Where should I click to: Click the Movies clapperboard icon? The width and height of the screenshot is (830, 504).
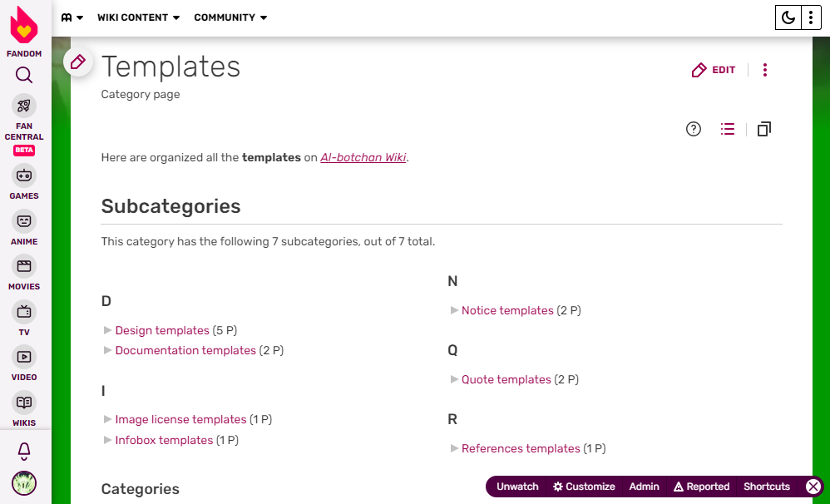pos(24,267)
